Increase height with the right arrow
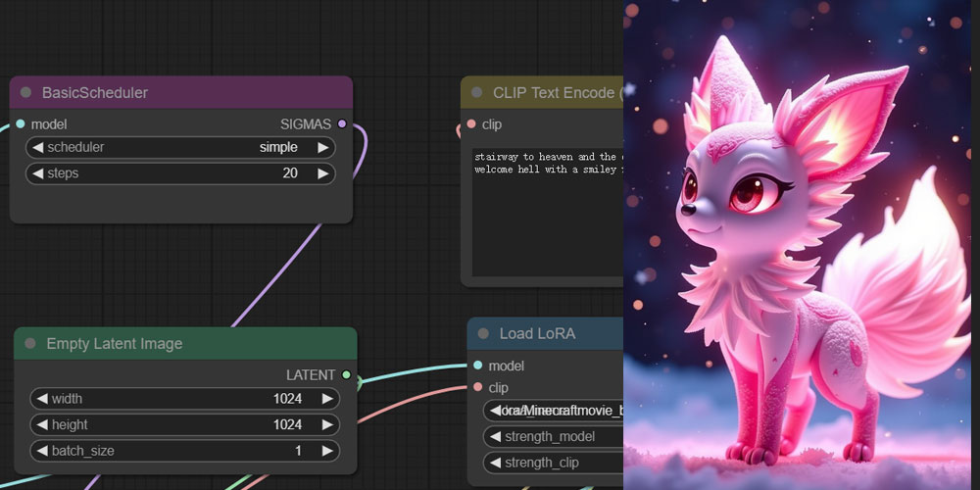 (327, 424)
